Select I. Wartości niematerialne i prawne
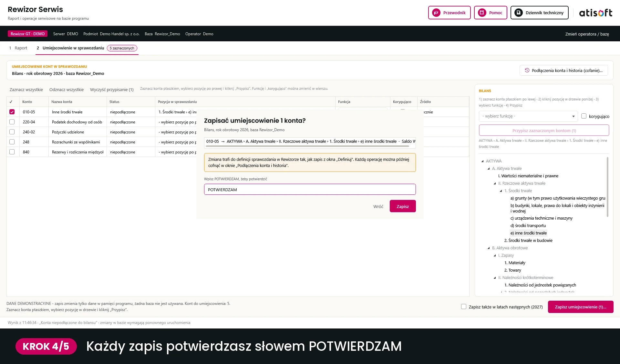The width and height of the screenshot is (620, 364). tap(528, 176)
